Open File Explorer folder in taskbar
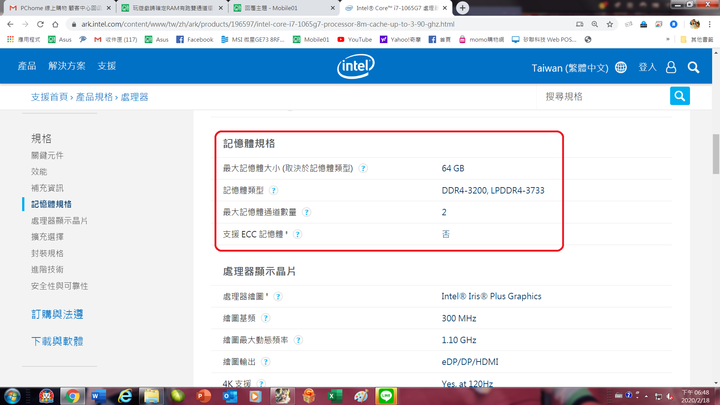 (151, 396)
